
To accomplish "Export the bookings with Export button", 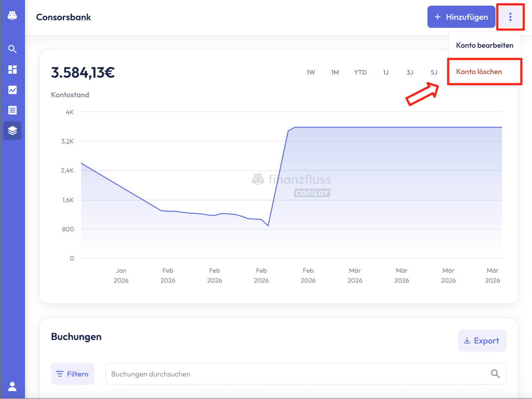I will point(482,341).
